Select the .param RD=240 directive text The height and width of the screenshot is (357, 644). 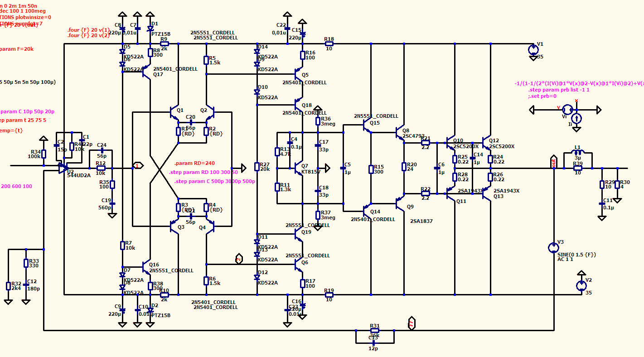(194, 163)
